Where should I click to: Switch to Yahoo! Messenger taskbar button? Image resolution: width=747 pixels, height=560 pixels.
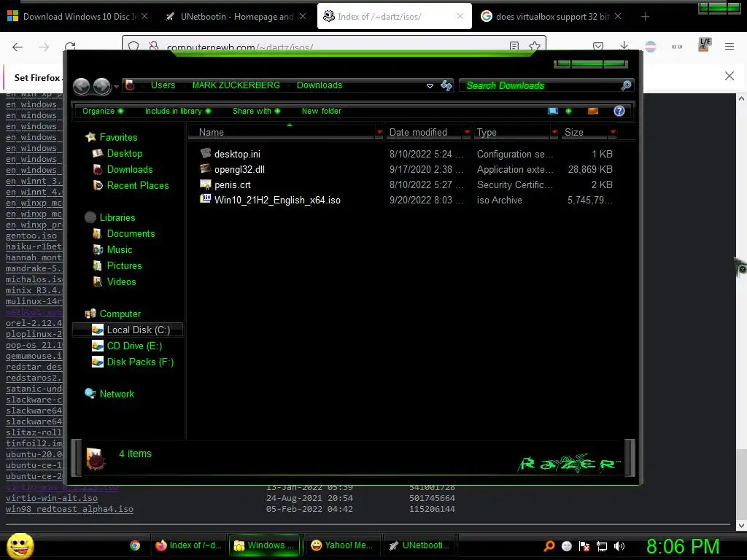point(341,545)
